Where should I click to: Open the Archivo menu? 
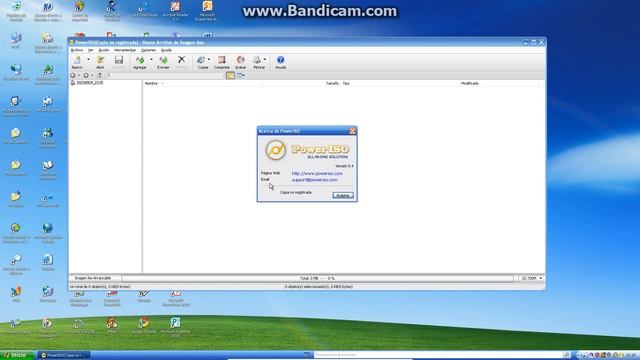(77, 50)
